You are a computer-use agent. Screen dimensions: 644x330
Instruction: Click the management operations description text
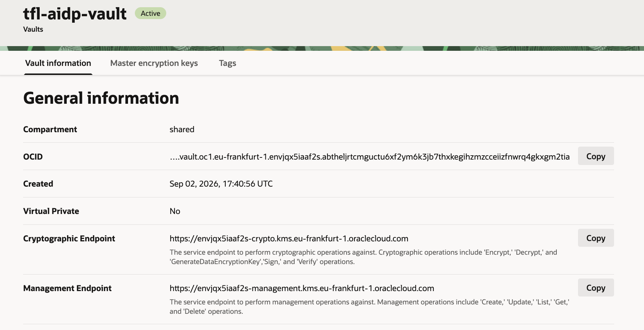(x=370, y=307)
